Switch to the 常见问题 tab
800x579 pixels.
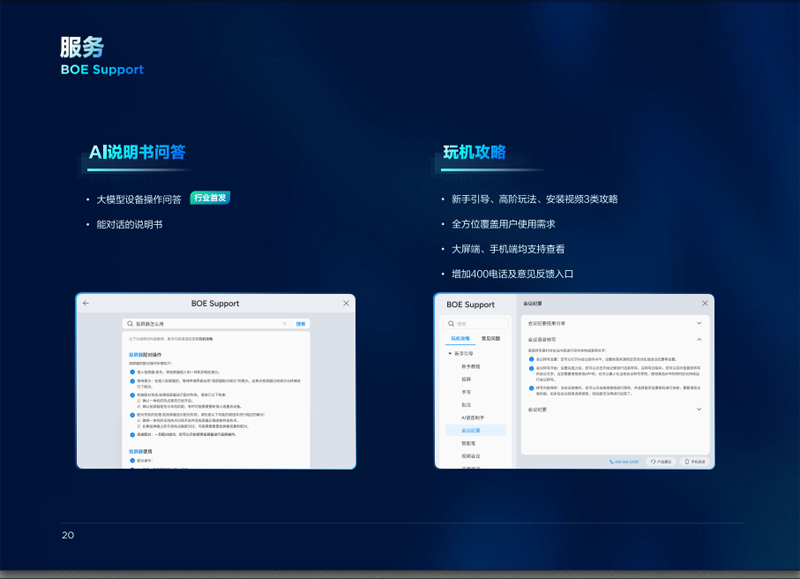pos(491,339)
